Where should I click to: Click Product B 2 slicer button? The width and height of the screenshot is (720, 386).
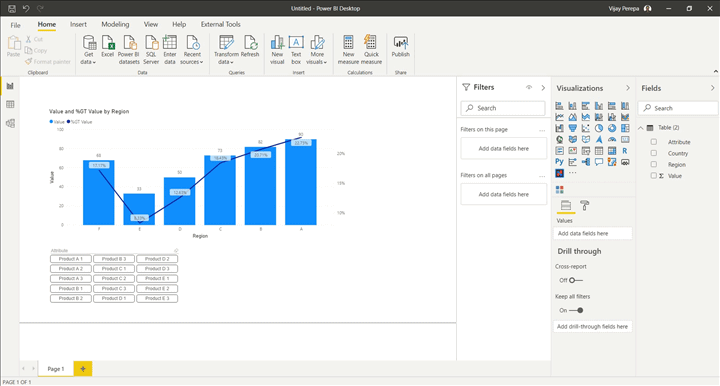pyautogui.click(x=71, y=298)
